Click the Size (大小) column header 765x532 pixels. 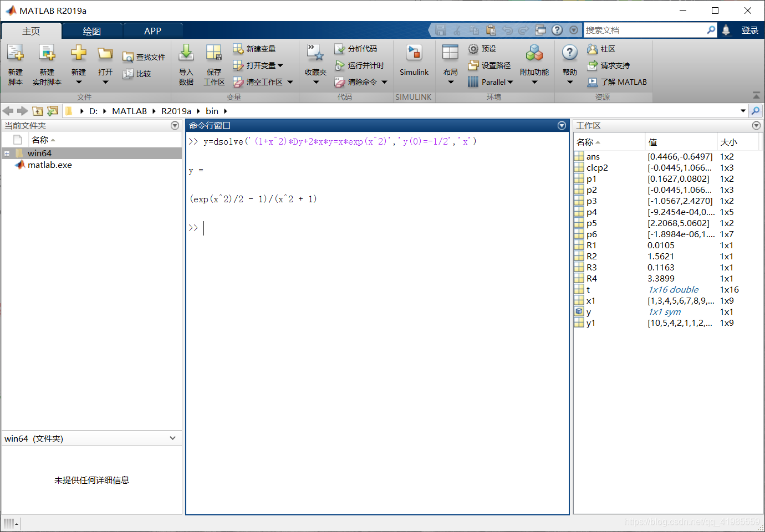(738, 142)
